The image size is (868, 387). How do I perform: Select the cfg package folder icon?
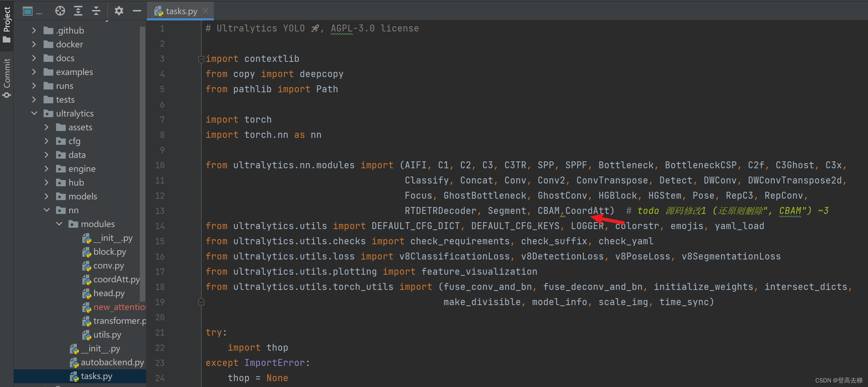click(x=61, y=141)
